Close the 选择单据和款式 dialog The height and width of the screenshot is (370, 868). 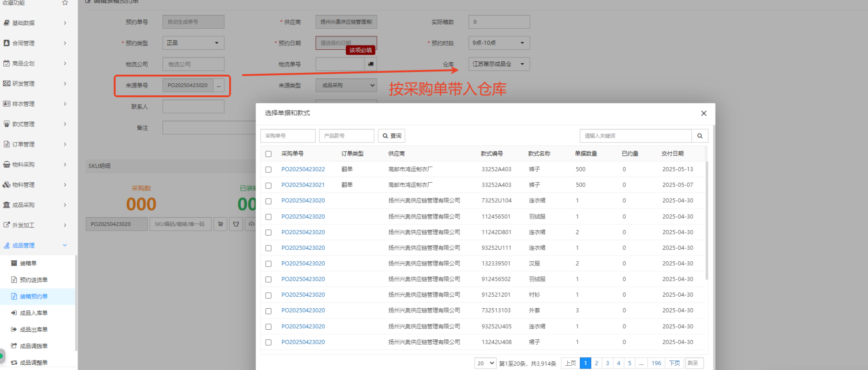704,114
